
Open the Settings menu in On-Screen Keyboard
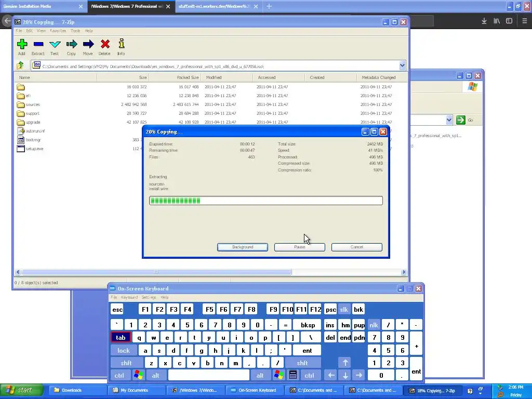coord(149,297)
